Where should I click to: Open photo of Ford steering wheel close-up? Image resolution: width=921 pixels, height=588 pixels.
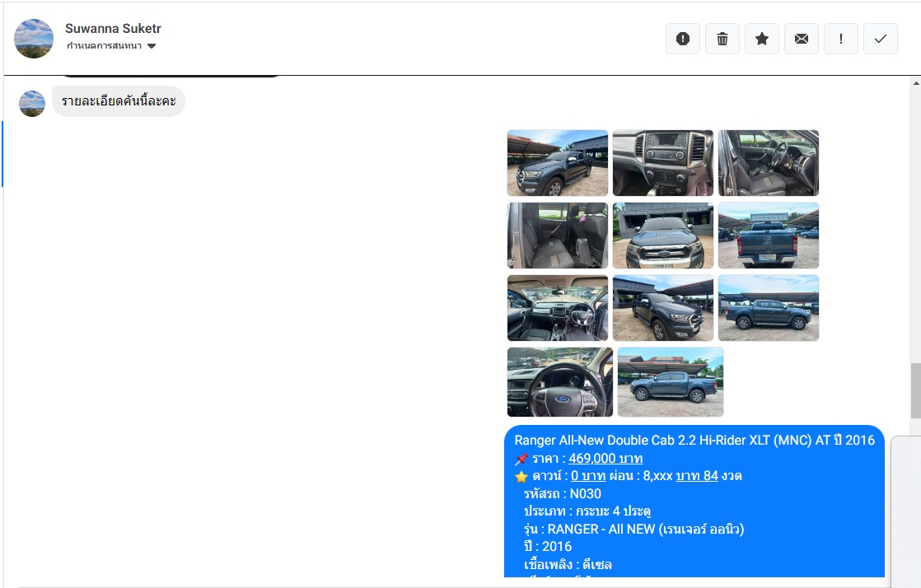(559, 382)
